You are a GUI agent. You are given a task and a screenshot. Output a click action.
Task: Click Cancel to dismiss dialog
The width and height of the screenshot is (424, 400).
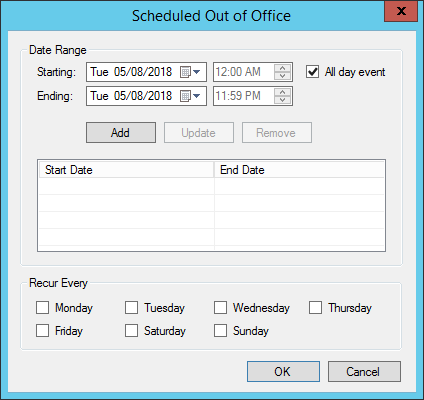click(x=364, y=372)
